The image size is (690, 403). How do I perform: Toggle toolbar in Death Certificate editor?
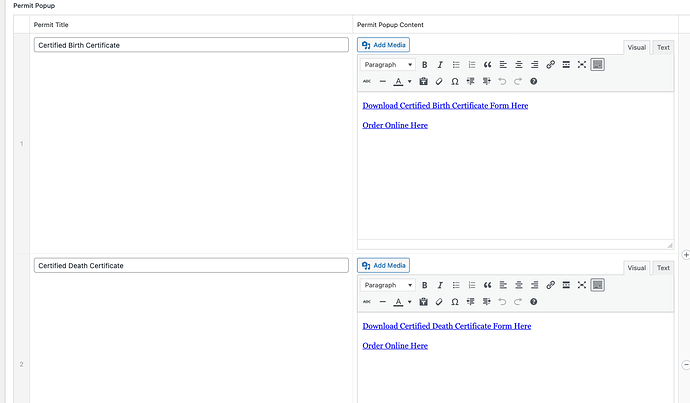click(597, 285)
